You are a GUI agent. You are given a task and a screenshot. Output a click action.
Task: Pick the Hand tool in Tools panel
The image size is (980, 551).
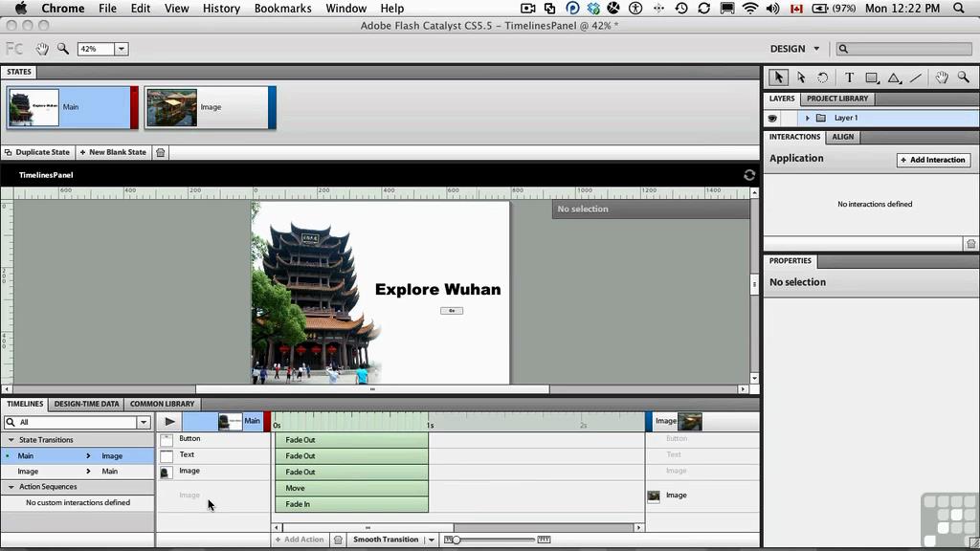(x=942, y=77)
